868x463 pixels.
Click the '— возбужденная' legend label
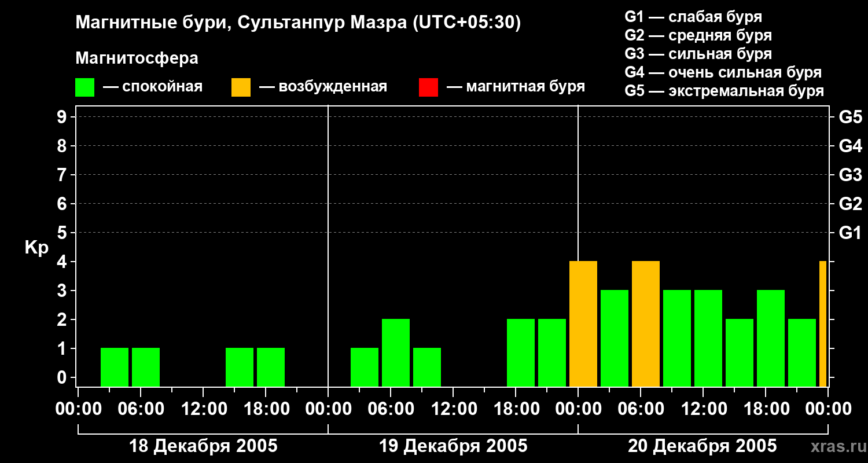[323, 87]
